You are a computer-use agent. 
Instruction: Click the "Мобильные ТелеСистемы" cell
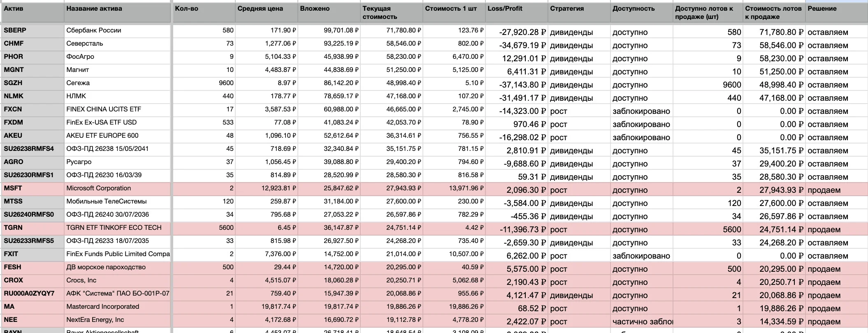pos(117,202)
